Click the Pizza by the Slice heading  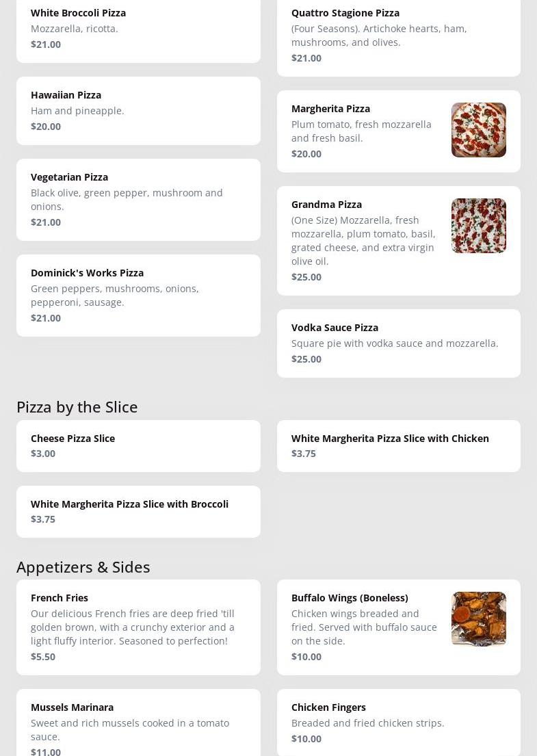click(x=77, y=406)
